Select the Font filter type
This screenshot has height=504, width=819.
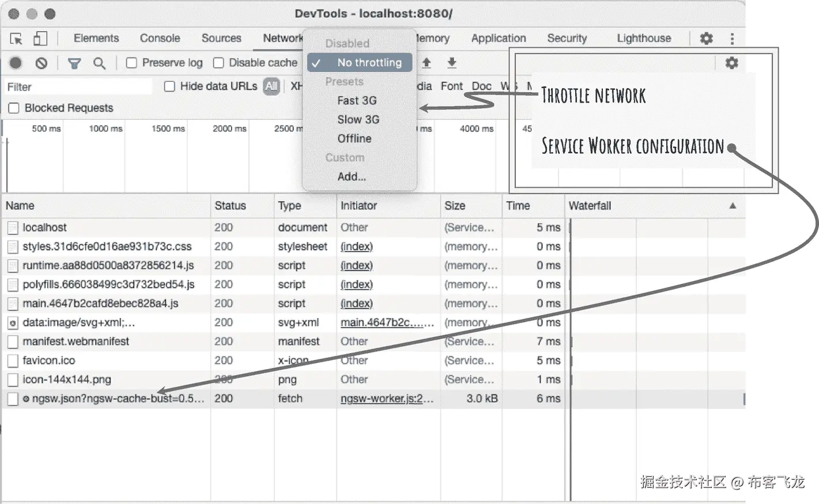[x=452, y=86]
